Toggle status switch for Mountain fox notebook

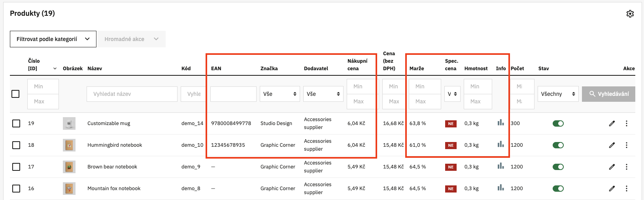[x=558, y=189]
